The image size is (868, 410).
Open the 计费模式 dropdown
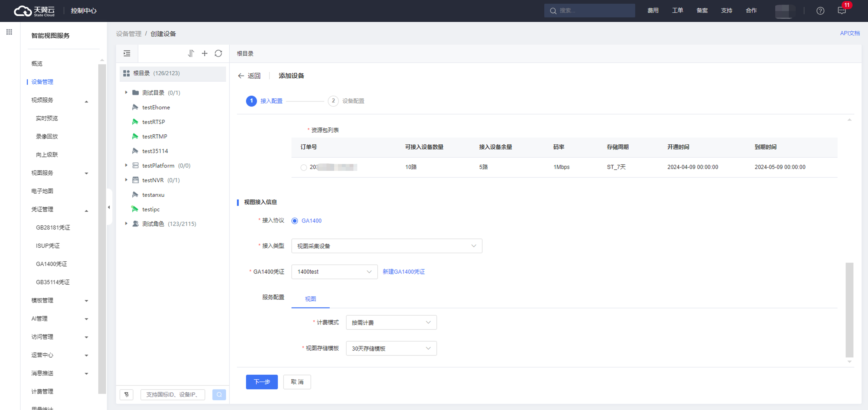[x=391, y=322]
